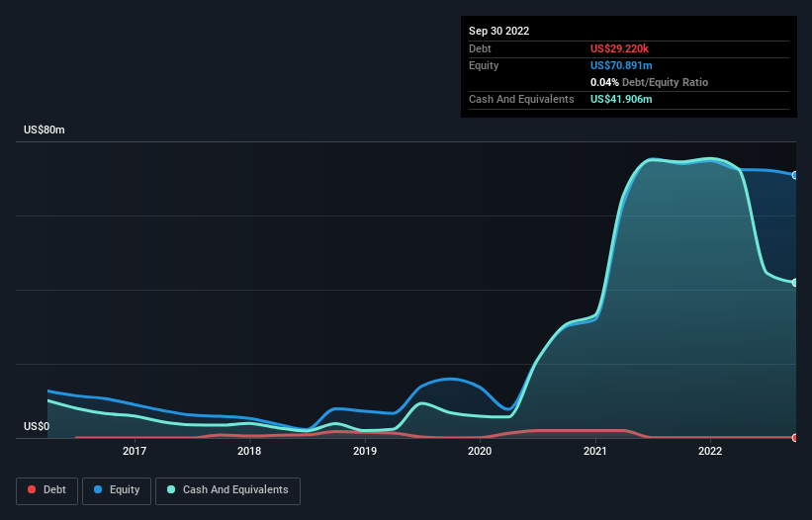Click the 2017 x-axis label

click(x=135, y=451)
